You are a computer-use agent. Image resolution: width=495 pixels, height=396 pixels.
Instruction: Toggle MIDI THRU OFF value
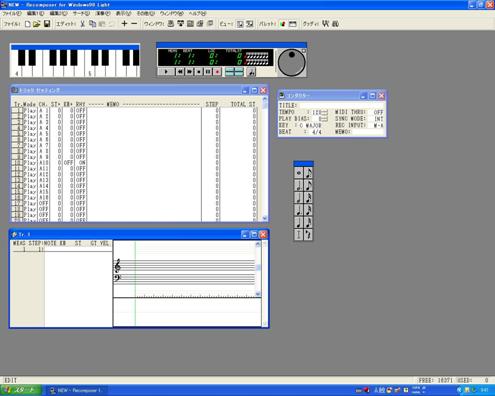click(378, 112)
